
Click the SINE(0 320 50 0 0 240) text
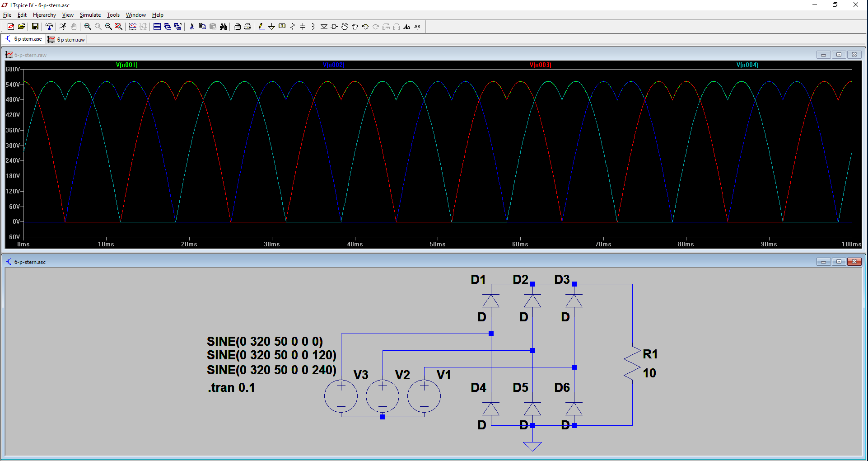point(271,370)
